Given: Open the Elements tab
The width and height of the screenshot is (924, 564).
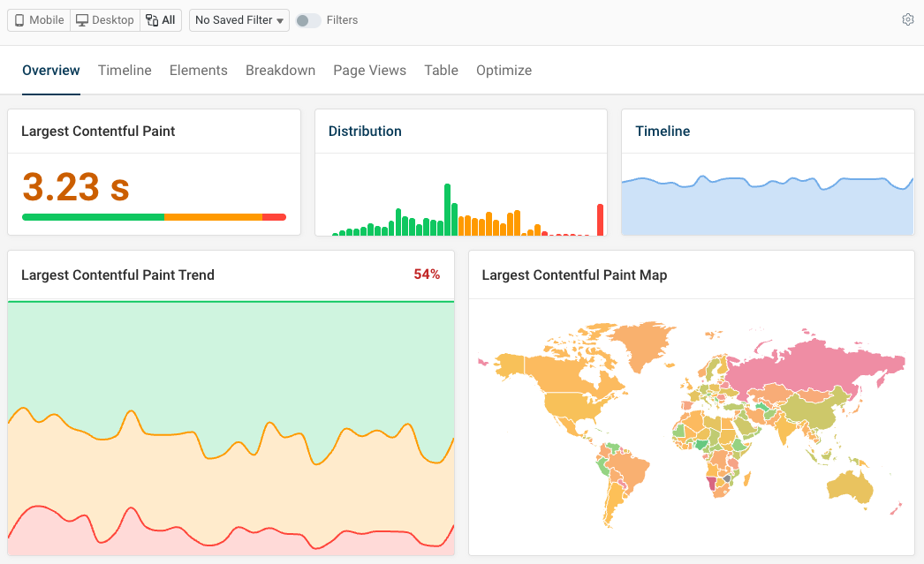Looking at the screenshot, I should click(198, 70).
